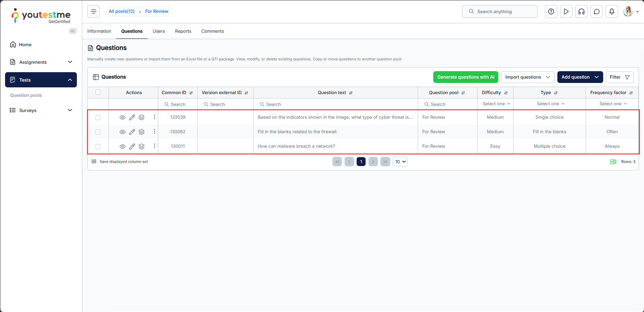Click the versions layers icon for question 130062

[x=142, y=132]
